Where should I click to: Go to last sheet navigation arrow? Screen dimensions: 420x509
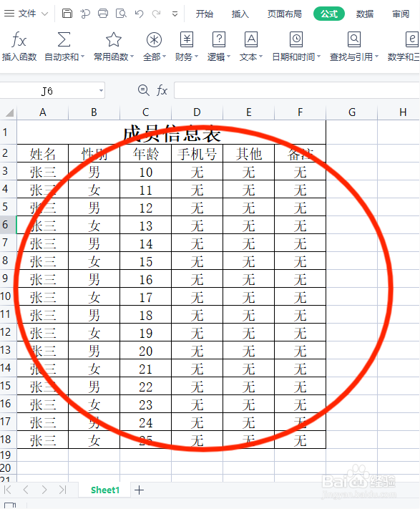tap(62, 490)
